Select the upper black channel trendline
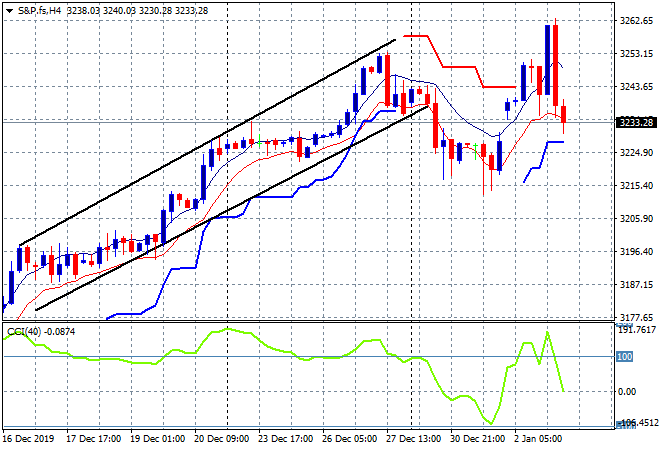This screenshot has width=660, height=450. (208, 142)
